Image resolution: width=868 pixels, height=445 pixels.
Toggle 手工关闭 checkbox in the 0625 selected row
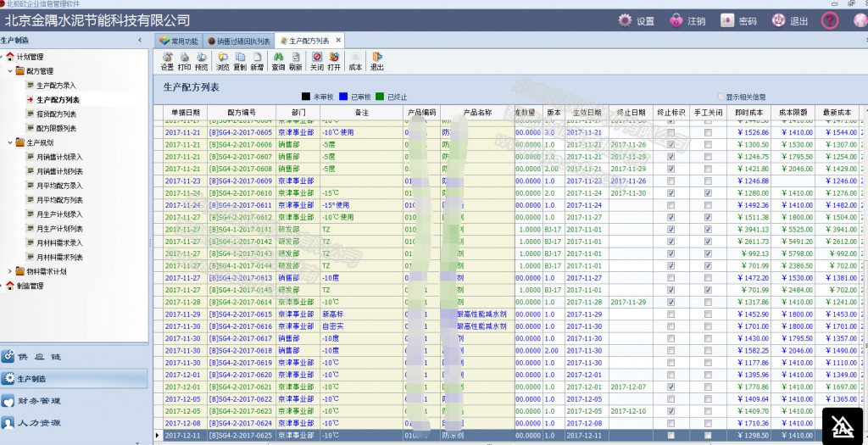708,435
